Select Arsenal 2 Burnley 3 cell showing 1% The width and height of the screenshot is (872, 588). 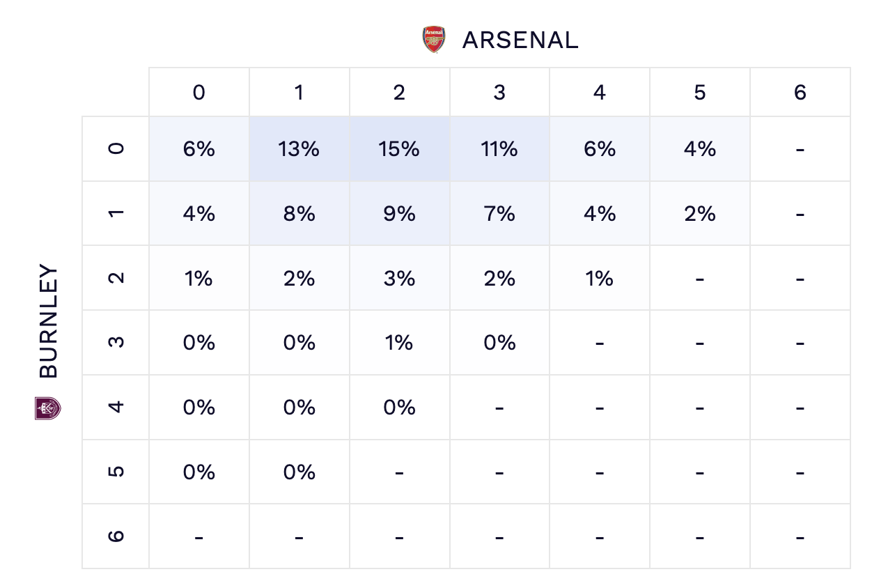(399, 343)
